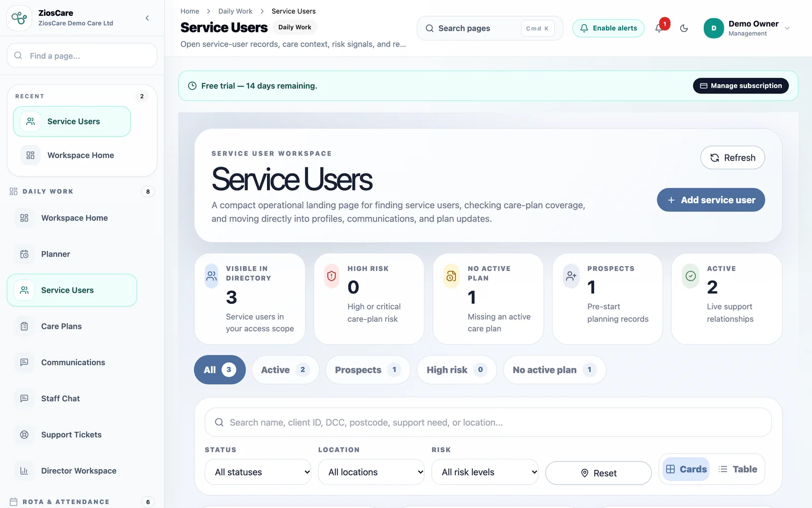Select the Prospects filter tab
The width and height of the screenshot is (812, 508).
(368, 370)
